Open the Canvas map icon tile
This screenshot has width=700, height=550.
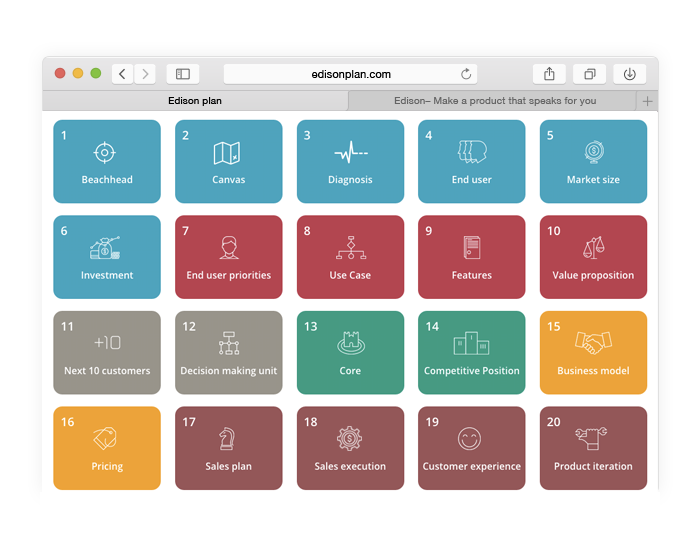tap(227, 153)
